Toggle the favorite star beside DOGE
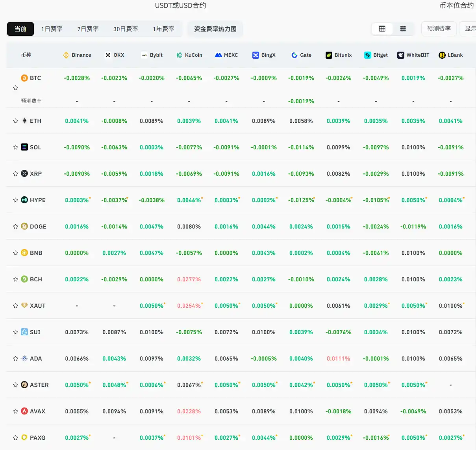The height and width of the screenshot is (450, 476). [x=15, y=226]
